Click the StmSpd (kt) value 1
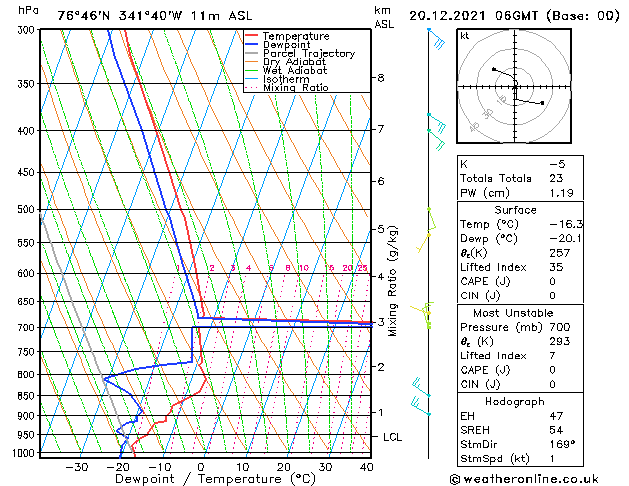The height and width of the screenshot is (486, 629). pos(552,459)
